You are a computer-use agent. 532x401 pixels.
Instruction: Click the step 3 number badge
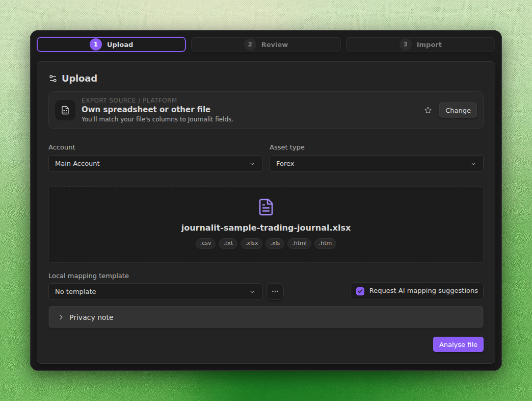(x=405, y=44)
